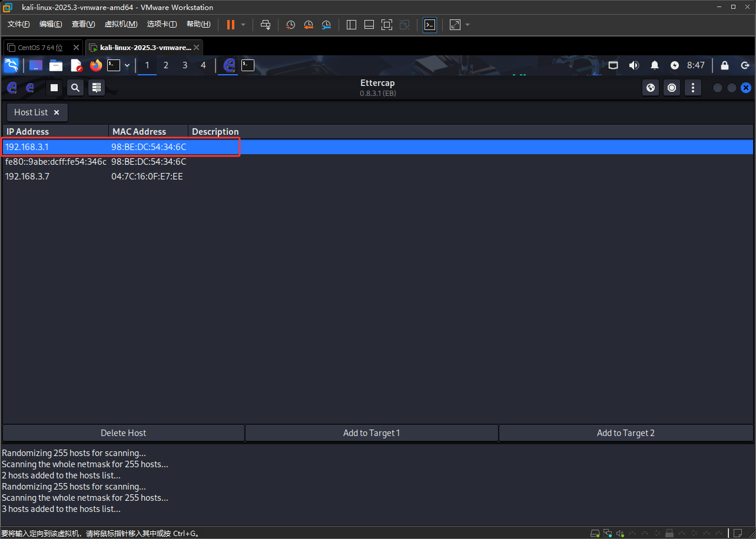This screenshot has width=756, height=539.
Task: Click the Ettercap stop sniffing button
Action: (54, 88)
